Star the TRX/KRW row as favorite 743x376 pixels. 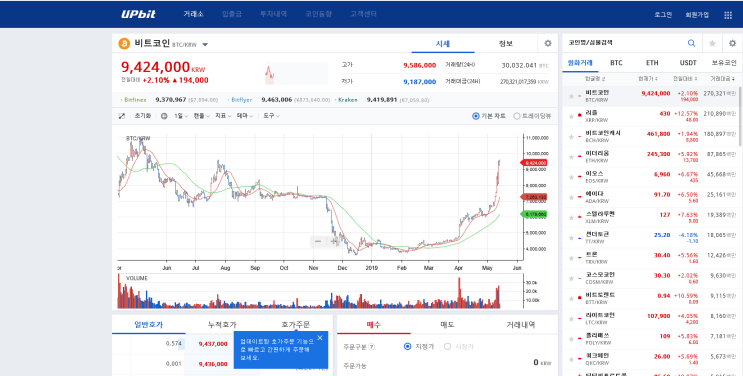coord(571,258)
